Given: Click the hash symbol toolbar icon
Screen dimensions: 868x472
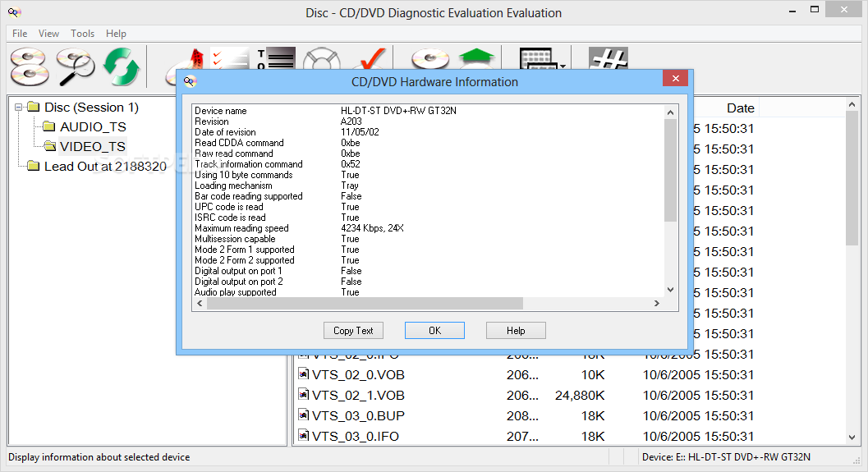Looking at the screenshot, I should click(608, 58).
